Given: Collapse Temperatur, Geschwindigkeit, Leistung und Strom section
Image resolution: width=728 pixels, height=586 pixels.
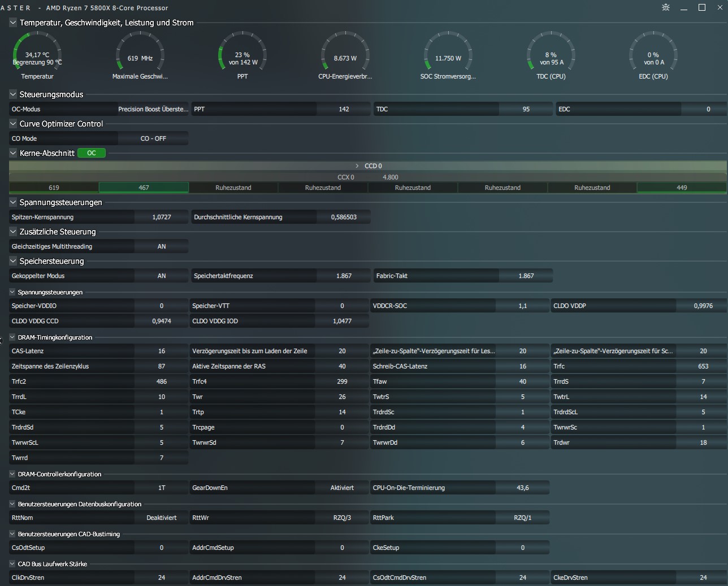Looking at the screenshot, I should (x=13, y=23).
